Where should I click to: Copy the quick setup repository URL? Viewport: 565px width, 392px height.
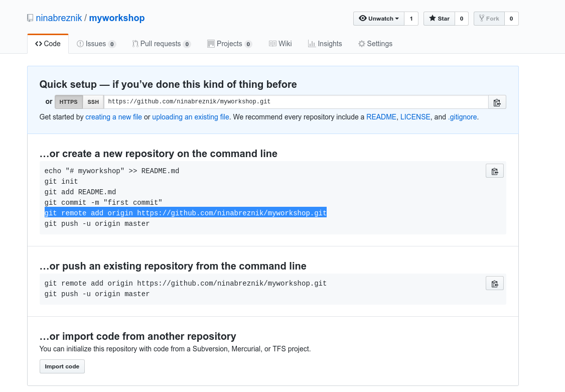[x=497, y=102]
